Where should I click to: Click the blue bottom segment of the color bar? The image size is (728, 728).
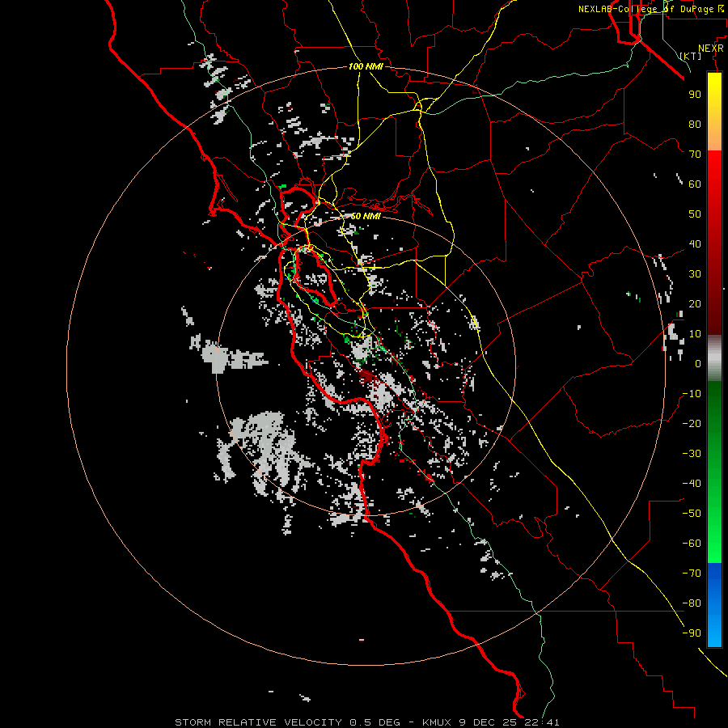714,605
